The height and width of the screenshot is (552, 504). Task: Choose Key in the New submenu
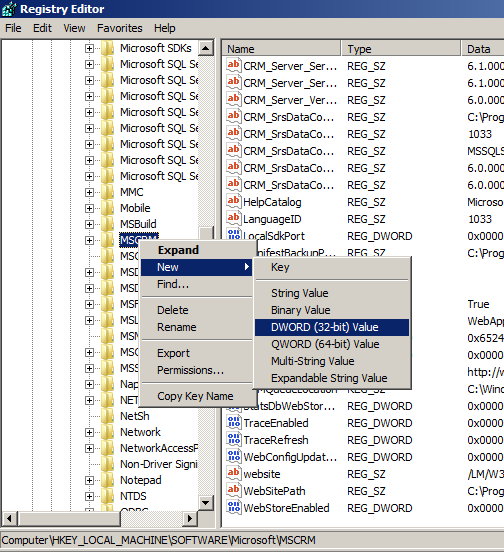coord(332,268)
